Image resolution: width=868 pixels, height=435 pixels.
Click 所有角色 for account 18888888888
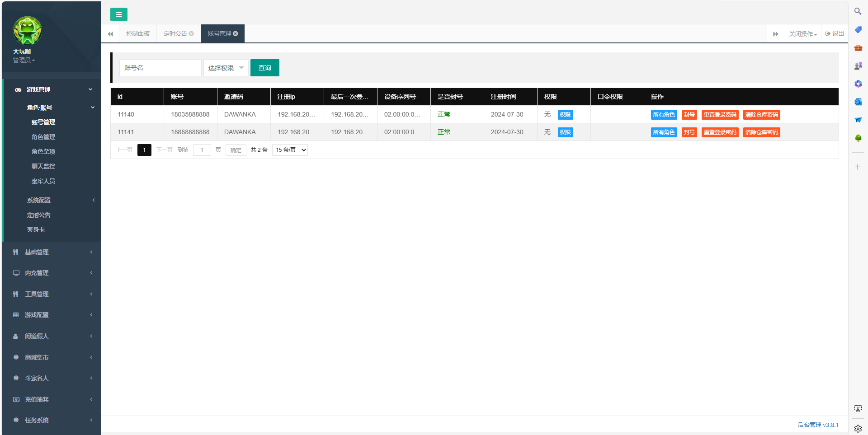[664, 132]
